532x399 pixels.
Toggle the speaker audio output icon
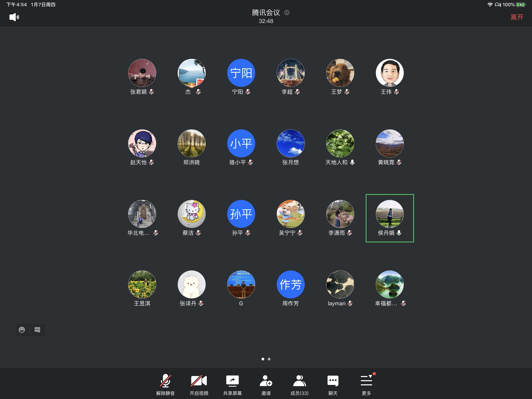pyautogui.click(x=14, y=17)
